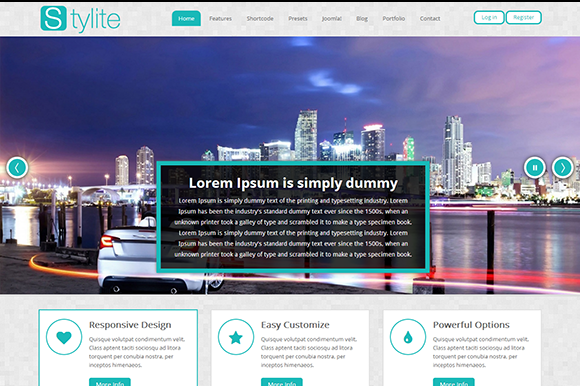Click More Info under Easy Customize
Screen dimensions: 580x386
[282, 382]
